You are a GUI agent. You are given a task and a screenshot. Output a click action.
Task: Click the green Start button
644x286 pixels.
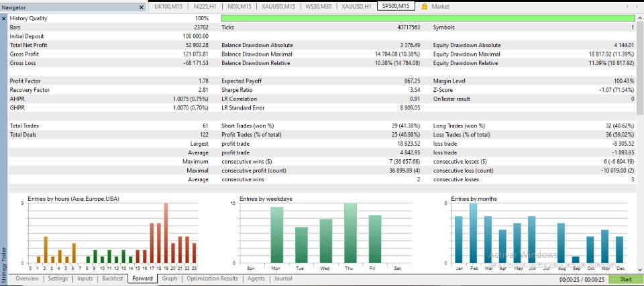[x=625, y=279]
